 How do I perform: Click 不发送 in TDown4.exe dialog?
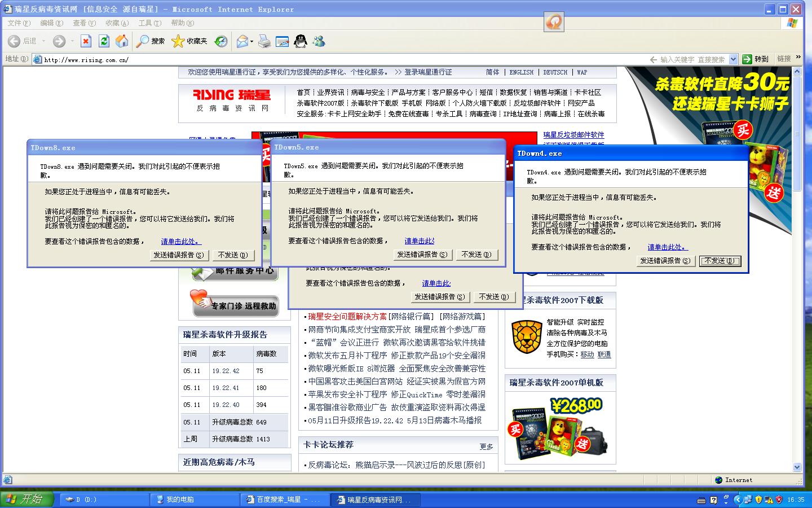pos(720,261)
